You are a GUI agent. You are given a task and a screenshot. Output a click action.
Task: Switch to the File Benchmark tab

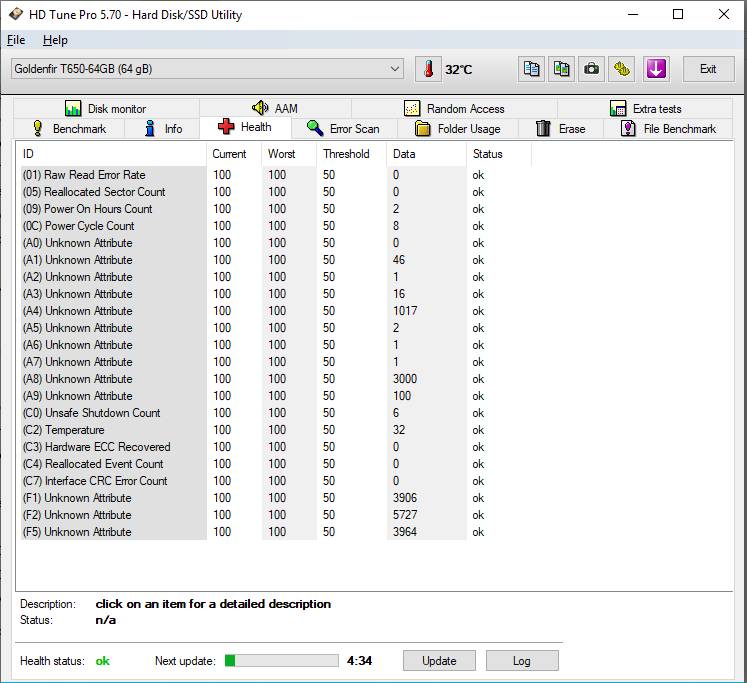click(x=668, y=129)
